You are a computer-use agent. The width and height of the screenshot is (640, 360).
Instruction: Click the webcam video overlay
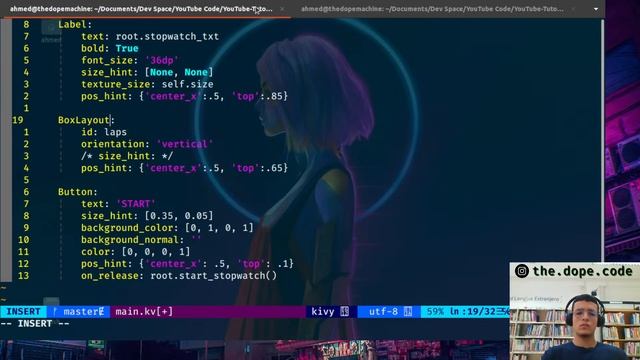click(x=575, y=311)
